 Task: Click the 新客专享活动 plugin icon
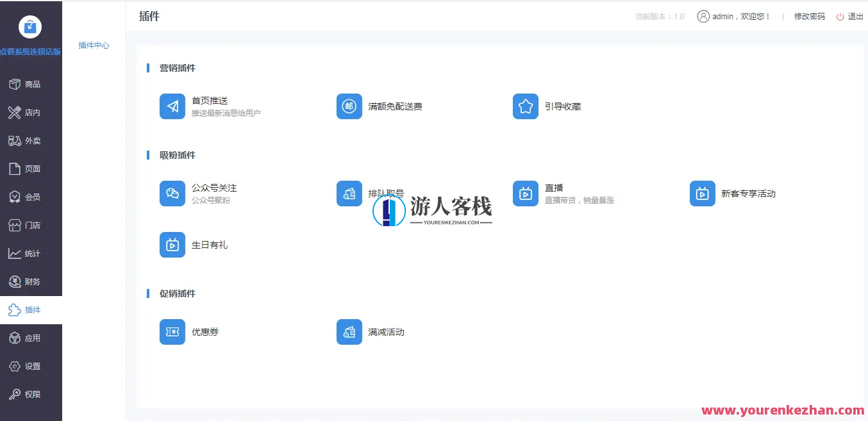tap(702, 194)
